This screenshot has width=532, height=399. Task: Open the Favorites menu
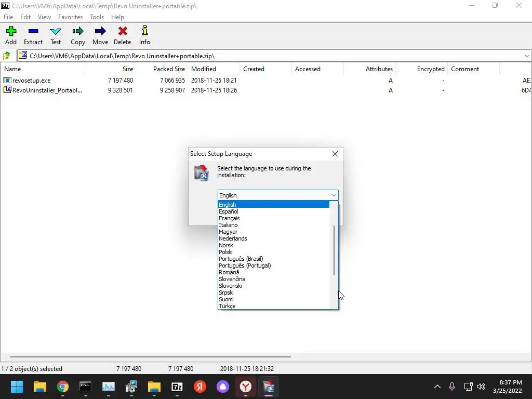tap(70, 17)
